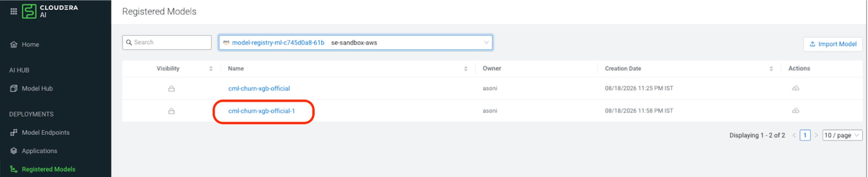Click lock icon for cml-churn-xgb-official-1
Viewport: 868px width, 177px height.
(x=171, y=111)
